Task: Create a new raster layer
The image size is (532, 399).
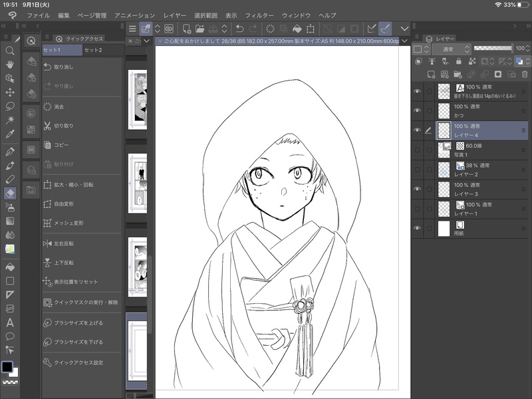Action: pos(431,74)
